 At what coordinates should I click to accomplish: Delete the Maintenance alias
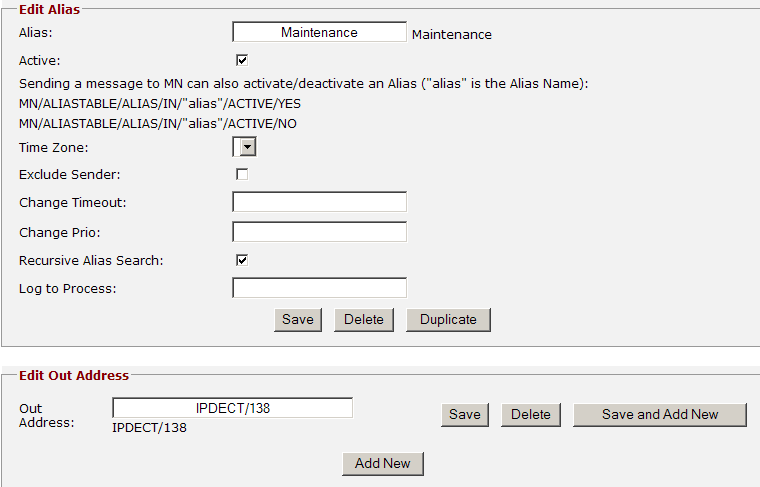pos(364,320)
